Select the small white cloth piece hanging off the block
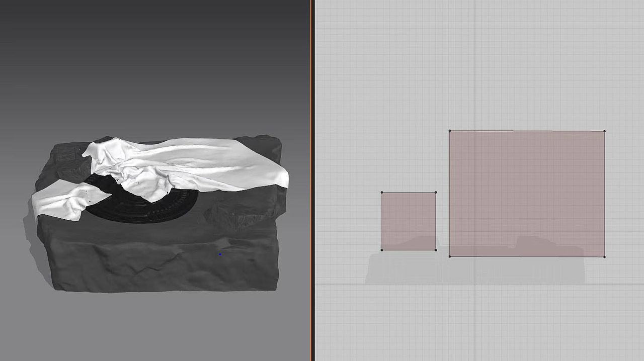The image size is (644, 361). (x=63, y=201)
